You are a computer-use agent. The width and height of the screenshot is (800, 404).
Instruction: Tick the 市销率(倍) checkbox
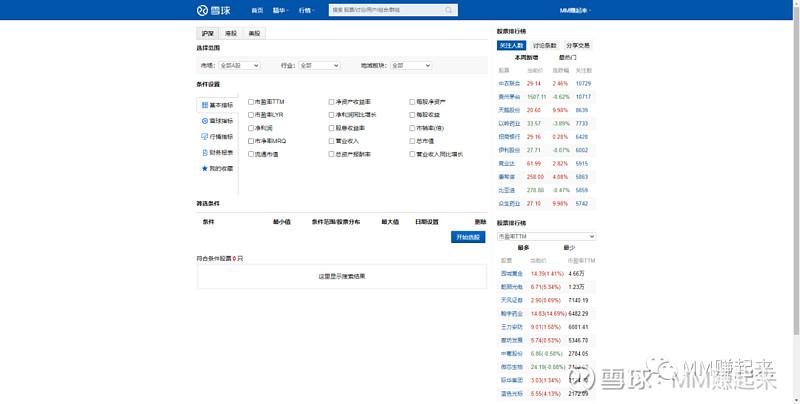point(412,128)
